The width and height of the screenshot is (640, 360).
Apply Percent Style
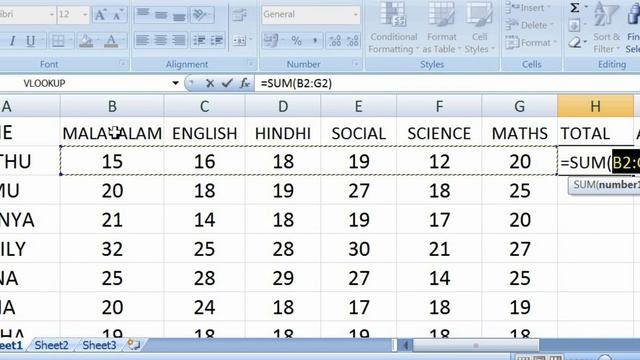[x=296, y=40]
